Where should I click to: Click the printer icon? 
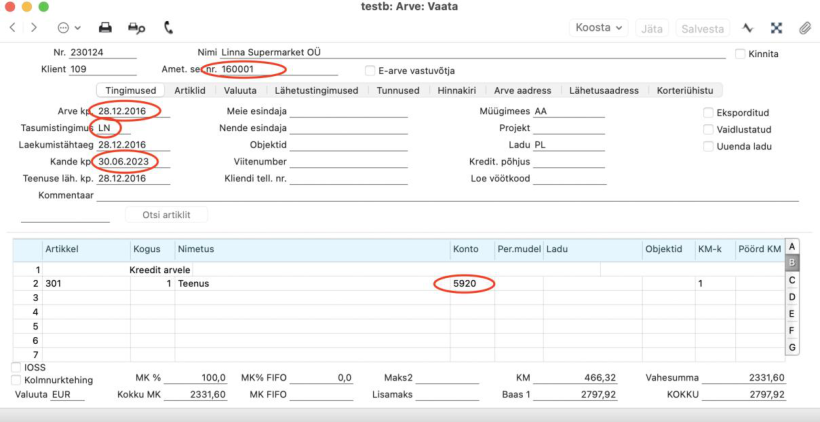point(106,28)
